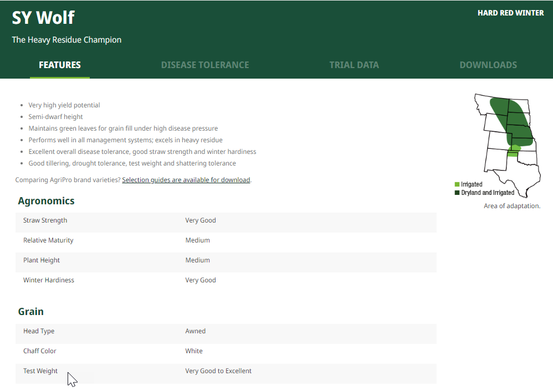This screenshot has height=392, width=553.
Task: Click the 'Comparing AgriPro brand varieties?' text
Action: 68,180
